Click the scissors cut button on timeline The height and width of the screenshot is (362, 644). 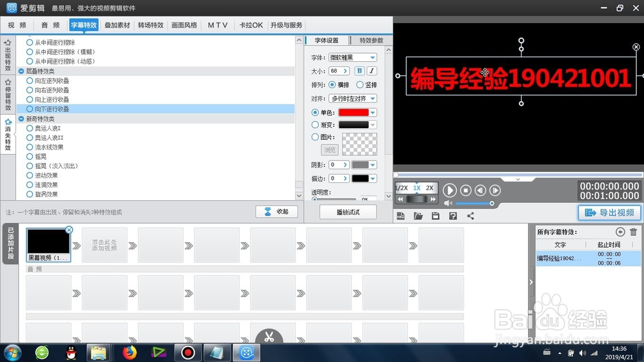269,336
